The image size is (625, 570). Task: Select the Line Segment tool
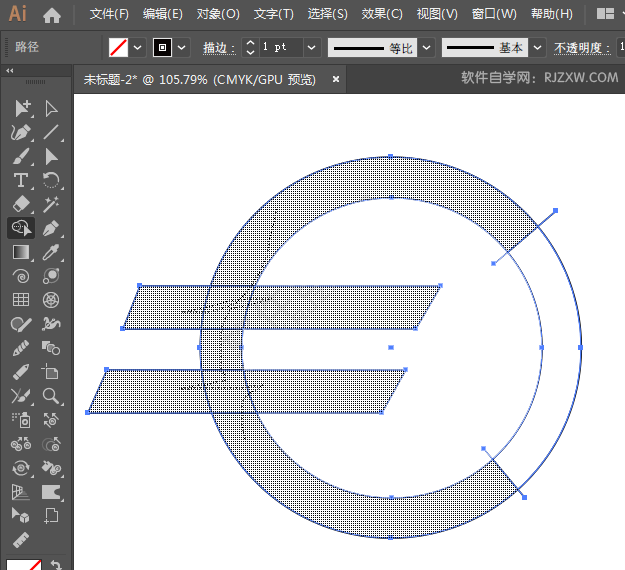coord(51,132)
